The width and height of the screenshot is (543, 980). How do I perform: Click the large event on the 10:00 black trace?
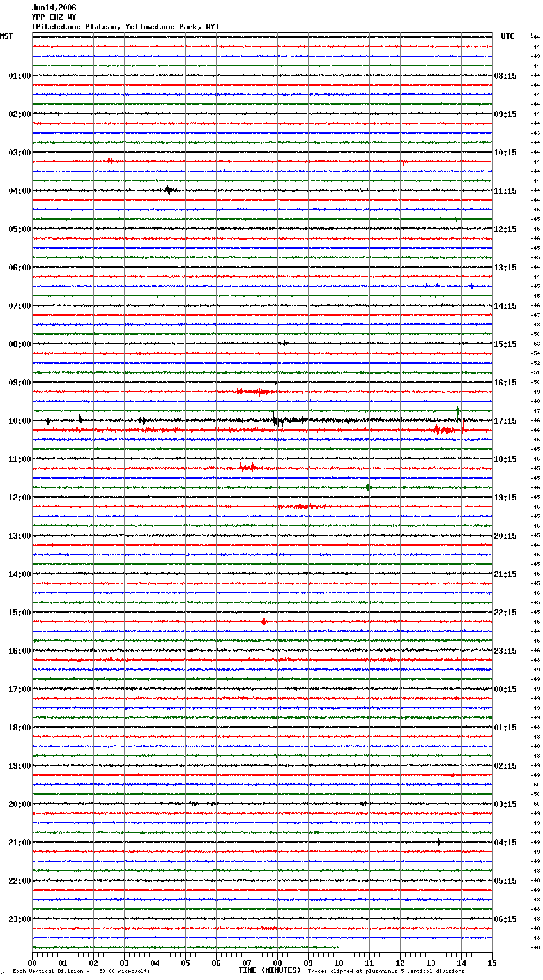280,420
